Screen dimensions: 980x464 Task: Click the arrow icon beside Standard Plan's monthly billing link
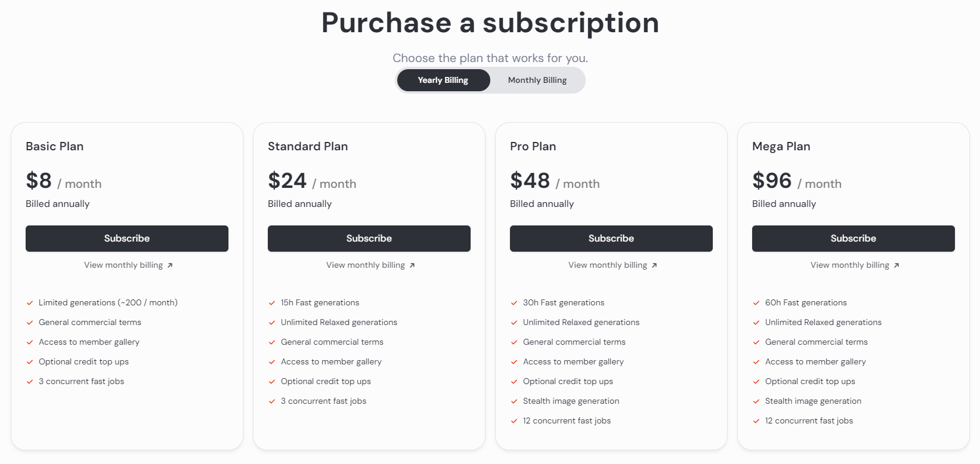[412, 265]
